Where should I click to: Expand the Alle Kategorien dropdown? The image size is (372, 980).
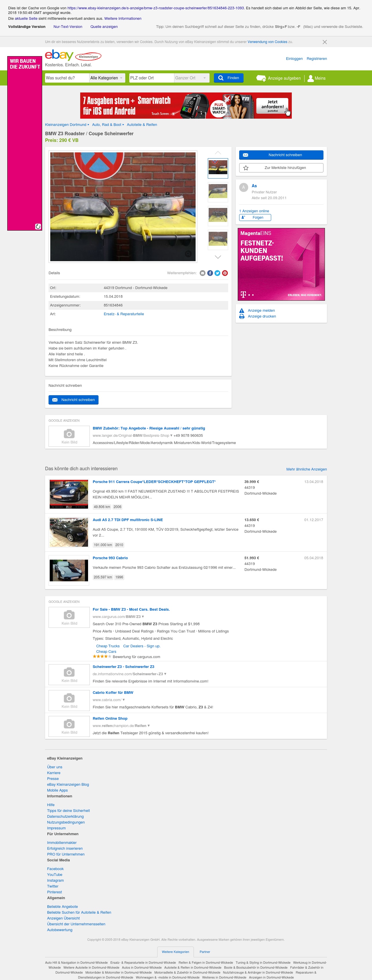(x=107, y=78)
